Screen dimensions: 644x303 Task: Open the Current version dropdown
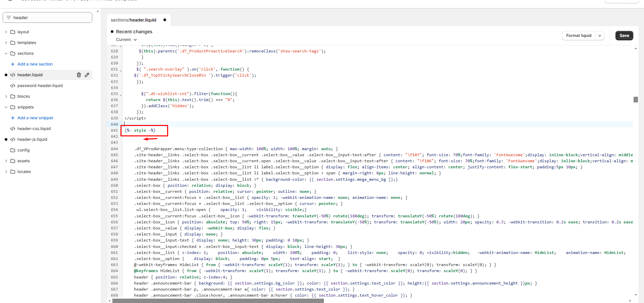(127, 40)
